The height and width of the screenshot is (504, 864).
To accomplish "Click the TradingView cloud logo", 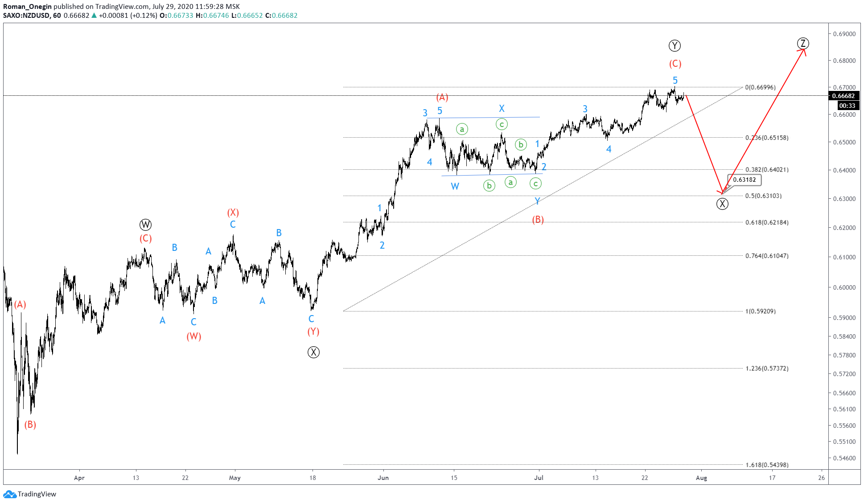I will (x=10, y=494).
